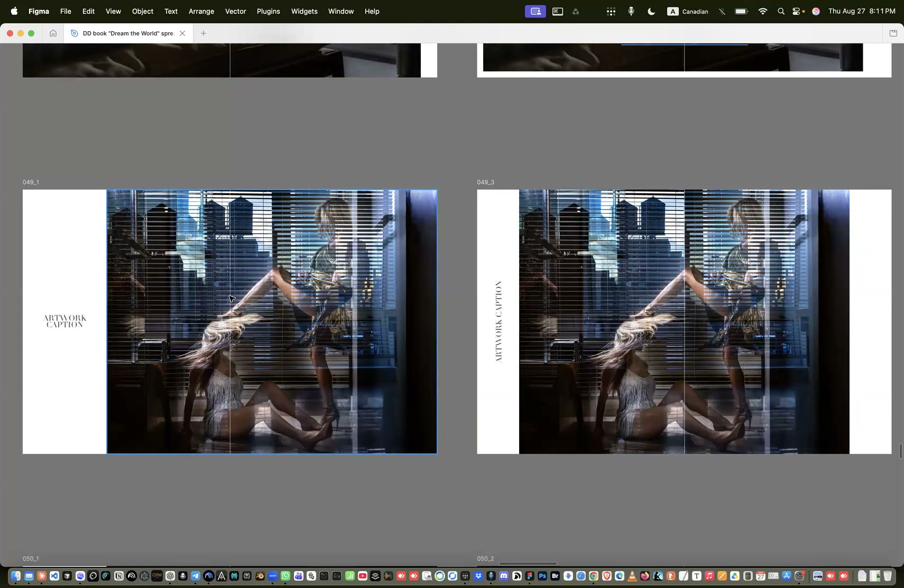Viewport: 904px width, 588px height.
Task: Open the Plugins menu
Action: coord(269,11)
